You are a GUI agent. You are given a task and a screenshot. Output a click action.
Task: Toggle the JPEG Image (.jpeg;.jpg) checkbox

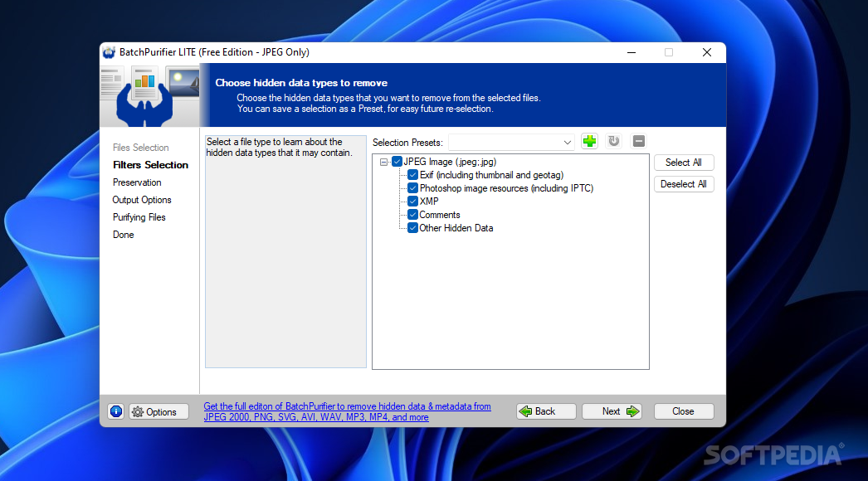click(x=397, y=162)
